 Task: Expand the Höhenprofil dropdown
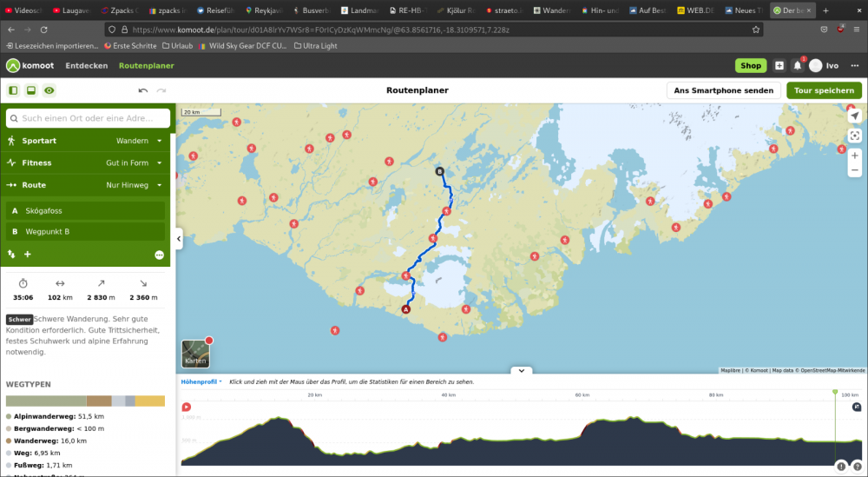tap(201, 381)
